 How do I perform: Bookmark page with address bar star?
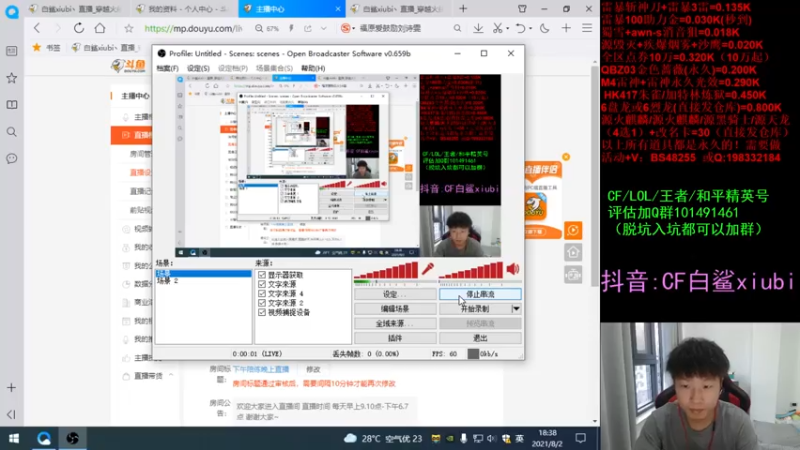[129, 29]
